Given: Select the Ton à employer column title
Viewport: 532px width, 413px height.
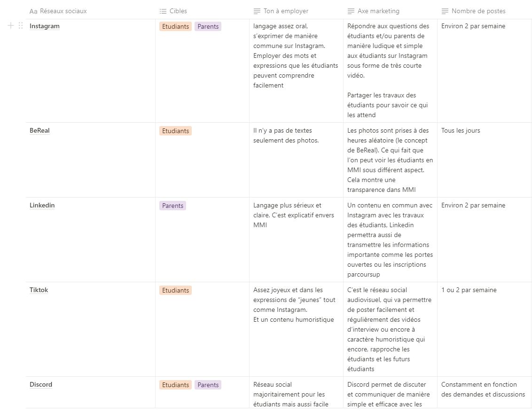Looking at the screenshot, I should [286, 11].
